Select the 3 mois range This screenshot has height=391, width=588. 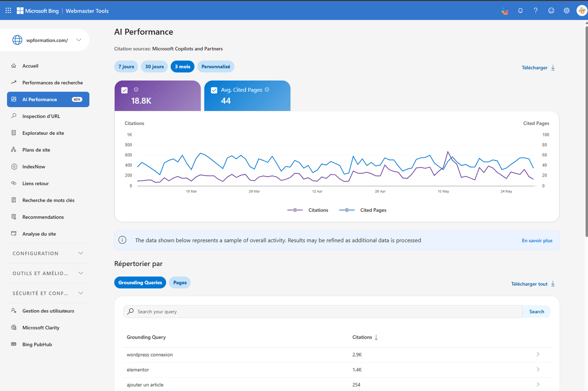click(x=183, y=66)
